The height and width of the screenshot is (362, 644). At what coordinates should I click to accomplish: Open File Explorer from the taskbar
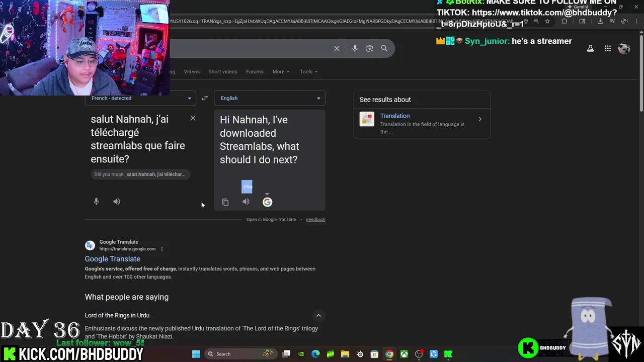[345, 354]
